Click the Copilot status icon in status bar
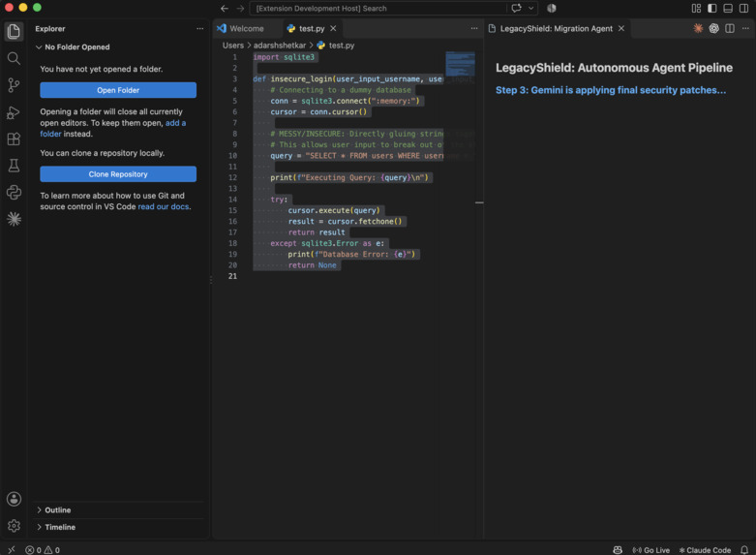756x555 pixels. pos(618,550)
